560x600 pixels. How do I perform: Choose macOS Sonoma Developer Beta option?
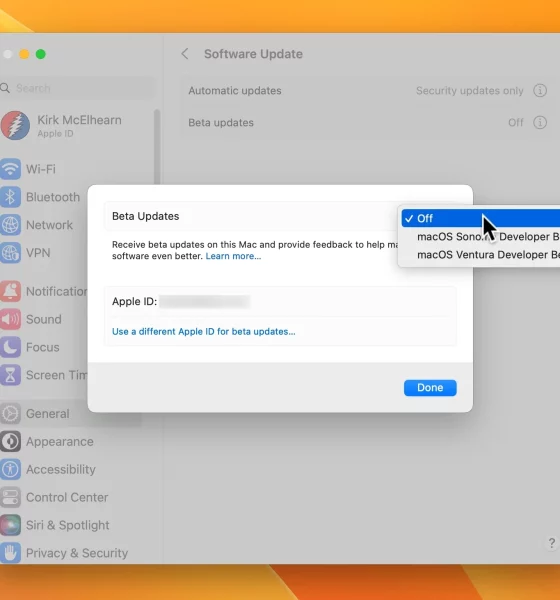pyautogui.click(x=481, y=236)
